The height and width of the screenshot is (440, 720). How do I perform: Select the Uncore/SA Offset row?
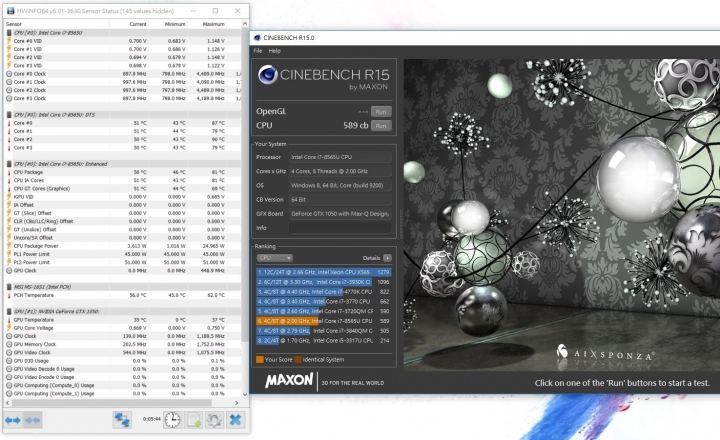123,238
